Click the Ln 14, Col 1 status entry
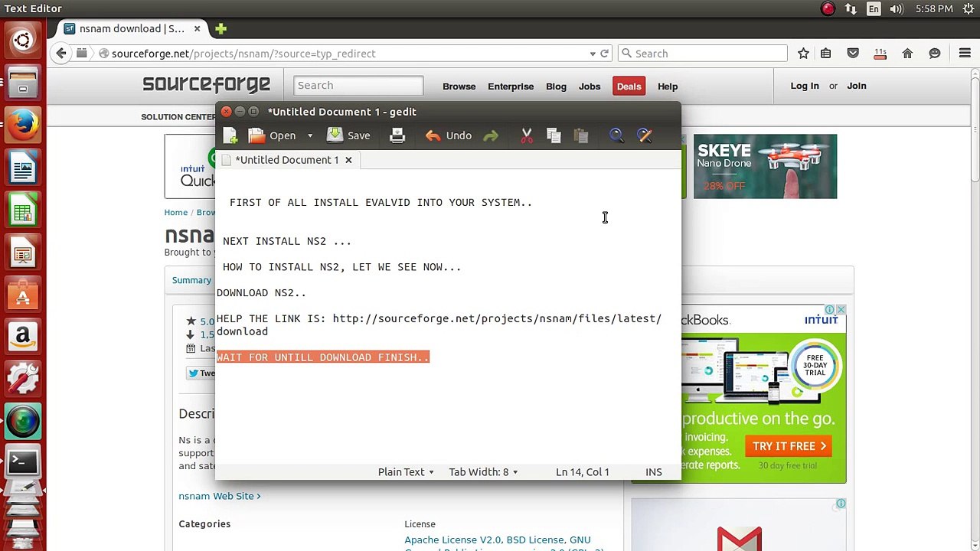Viewport: 980px width, 551px height. (583, 472)
